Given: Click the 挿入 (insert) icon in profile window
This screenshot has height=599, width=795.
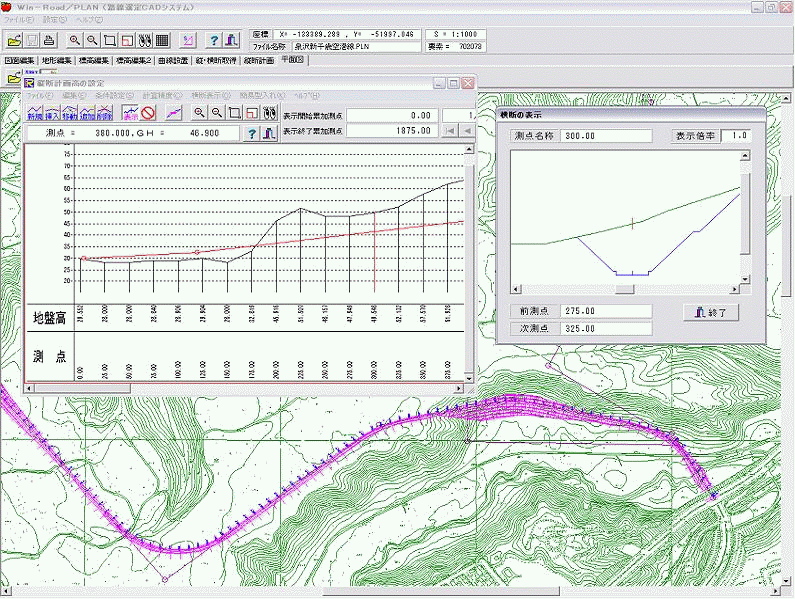Looking at the screenshot, I should click(53, 113).
